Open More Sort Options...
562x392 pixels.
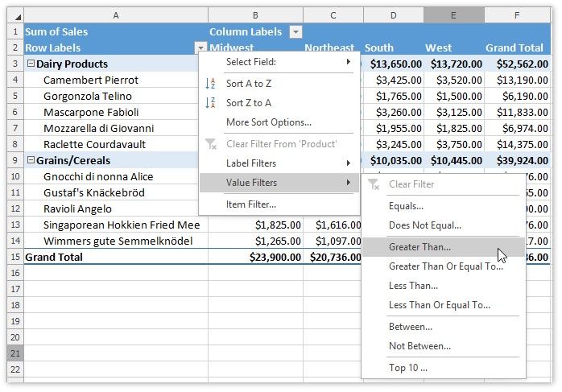pyautogui.click(x=268, y=122)
